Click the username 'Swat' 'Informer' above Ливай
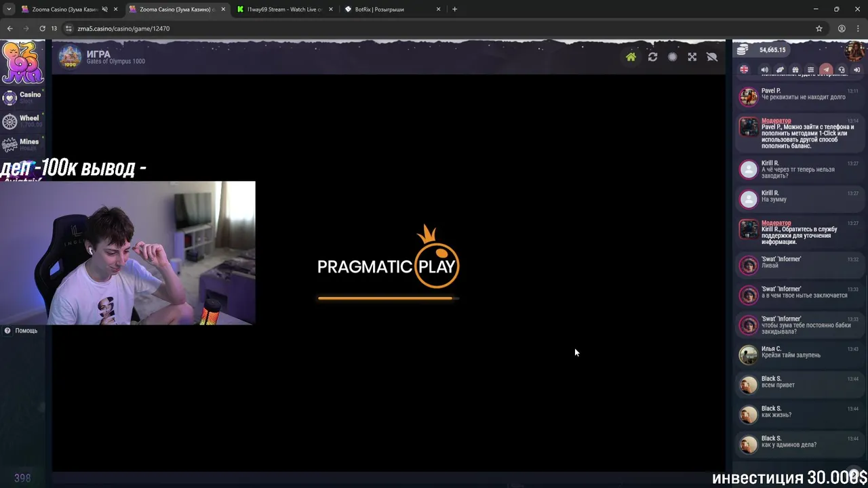This screenshot has height=488, width=868. click(781, 259)
